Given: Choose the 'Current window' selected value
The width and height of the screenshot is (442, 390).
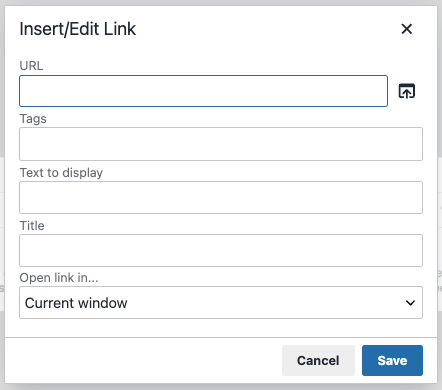Looking at the screenshot, I should click(76, 303).
